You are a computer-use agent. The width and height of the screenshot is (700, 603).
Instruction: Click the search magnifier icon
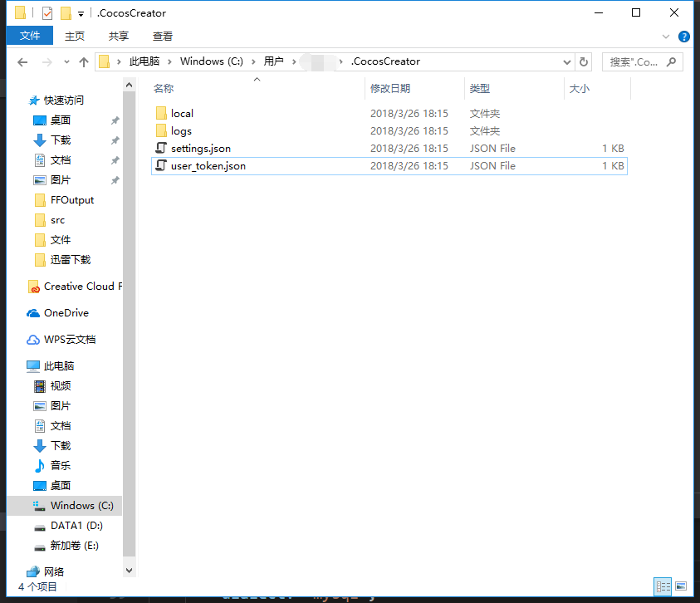coord(671,61)
